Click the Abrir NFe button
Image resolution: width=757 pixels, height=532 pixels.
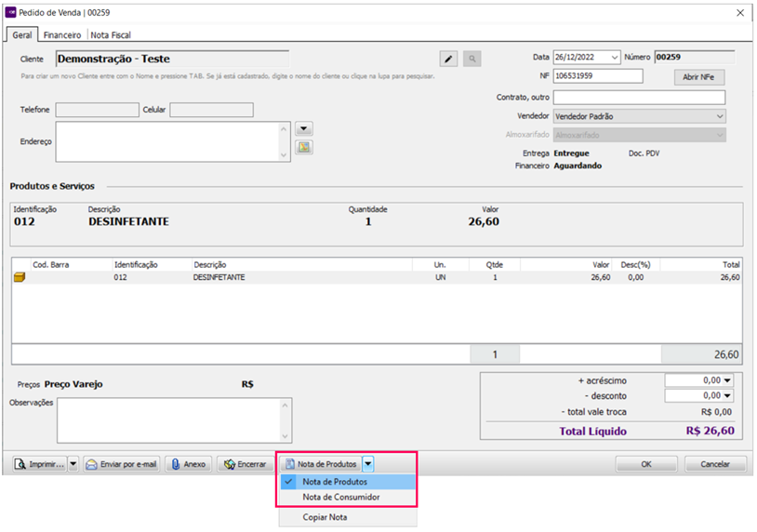698,77
